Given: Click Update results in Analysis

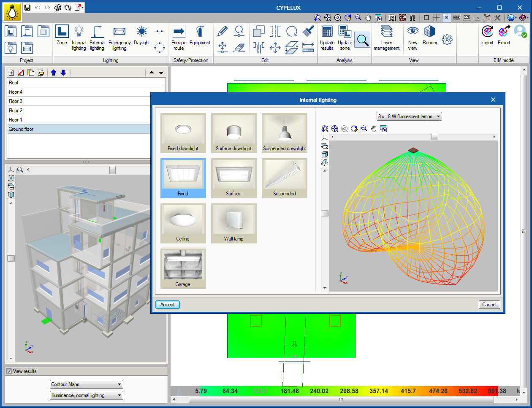Looking at the screenshot, I should click(327, 38).
